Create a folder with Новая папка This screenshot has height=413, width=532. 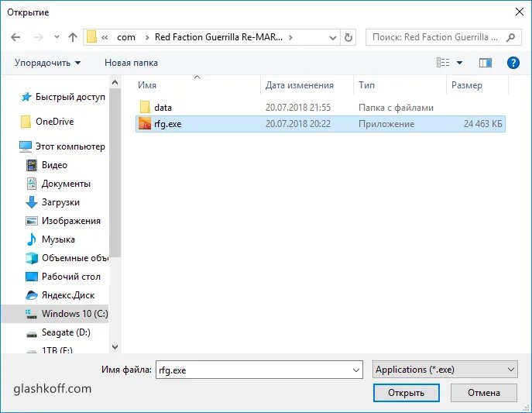(x=131, y=63)
